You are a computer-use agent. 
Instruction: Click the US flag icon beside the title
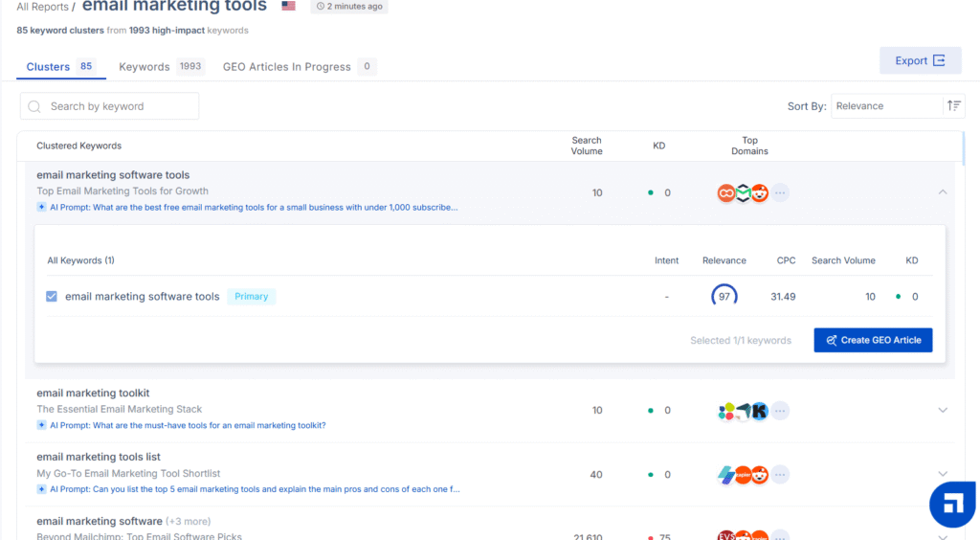point(288,6)
